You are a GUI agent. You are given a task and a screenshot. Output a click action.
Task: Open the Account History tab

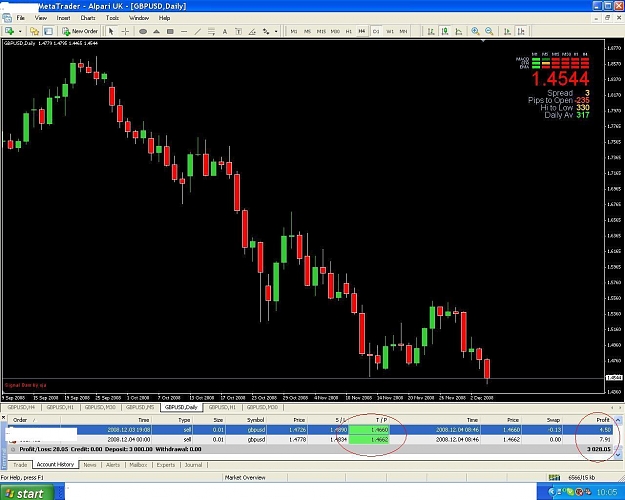(55, 465)
